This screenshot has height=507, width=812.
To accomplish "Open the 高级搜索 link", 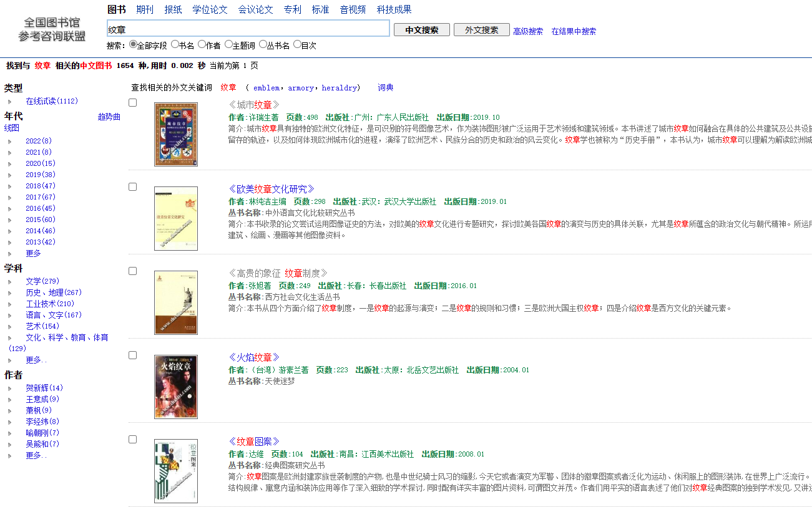I will click(x=528, y=31).
